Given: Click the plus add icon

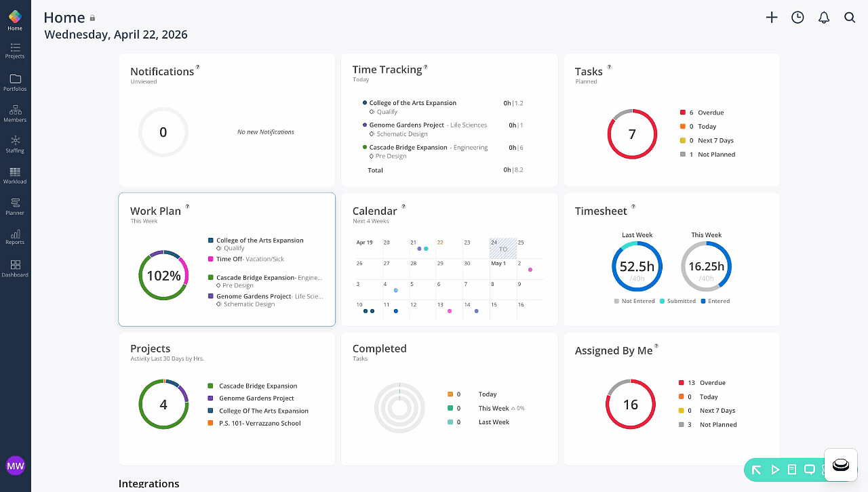Looking at the screenshot, I should (x=772, y=18).
